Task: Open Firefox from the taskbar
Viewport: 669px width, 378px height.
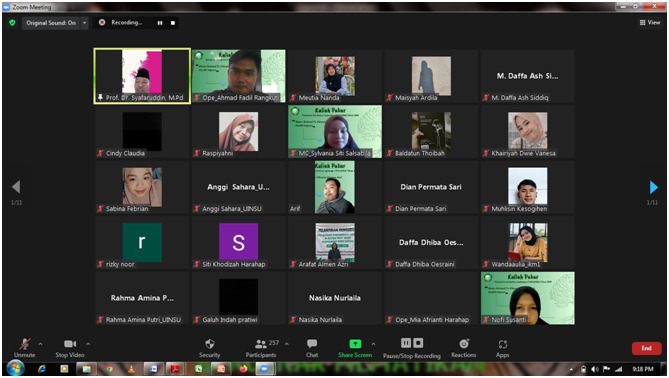Action: [x=243, y=369]
